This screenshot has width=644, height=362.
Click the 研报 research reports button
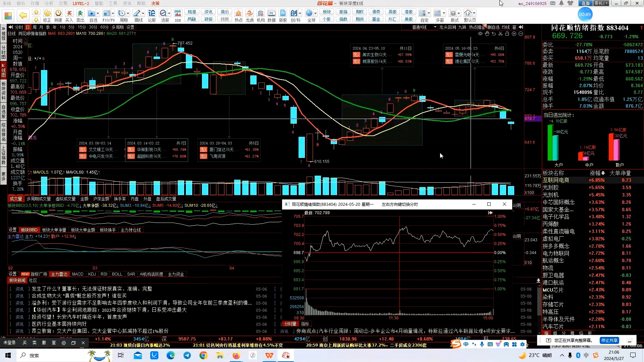click(x=209, y=19)
